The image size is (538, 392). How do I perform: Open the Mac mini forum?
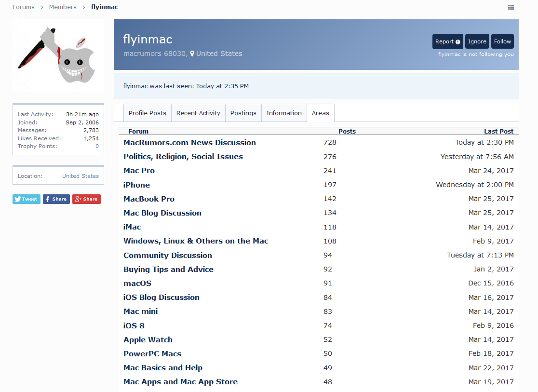click(x=141, y=311)
